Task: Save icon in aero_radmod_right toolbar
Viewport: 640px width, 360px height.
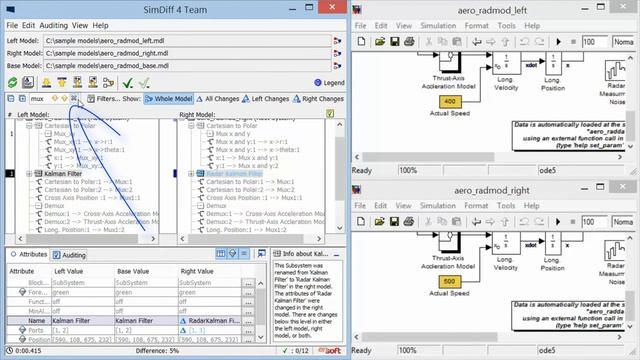Action: (x=394, y=222)
